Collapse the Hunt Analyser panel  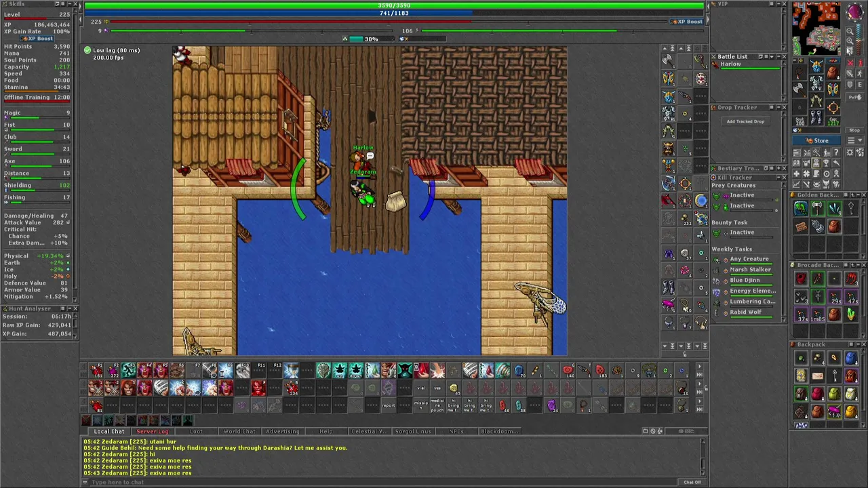point(70,308)
